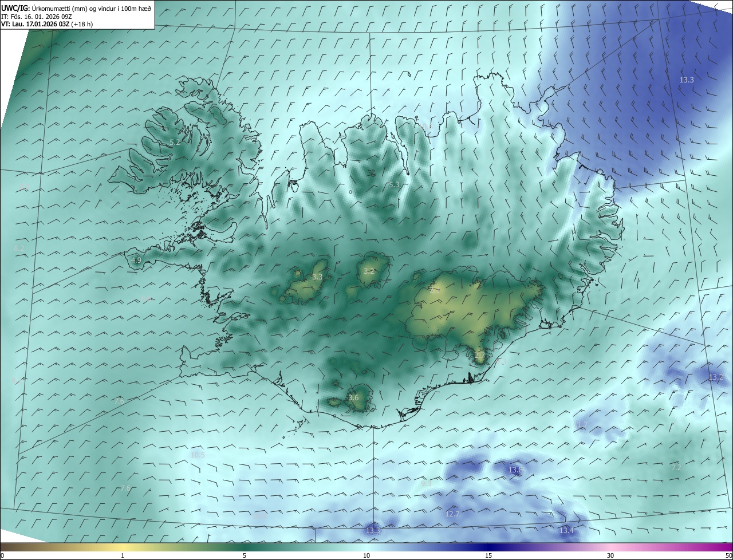Click the colorbar tick label 1

pos(123,555)
